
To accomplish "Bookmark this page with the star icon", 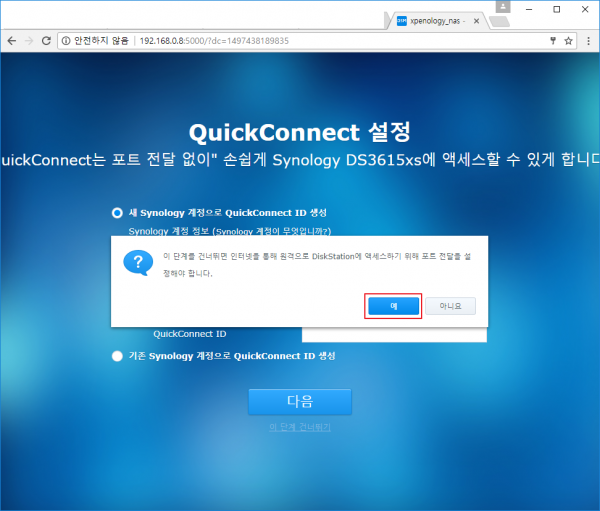I will 568,41.
